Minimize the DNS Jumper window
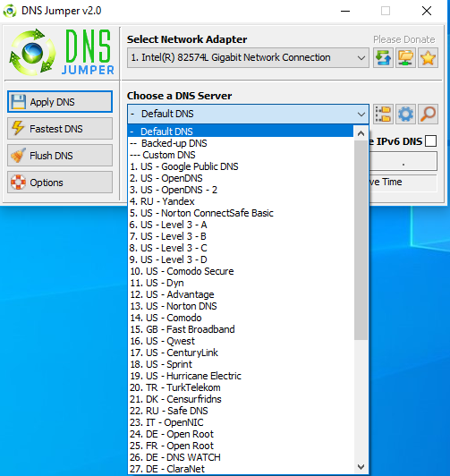 [345, 11]
